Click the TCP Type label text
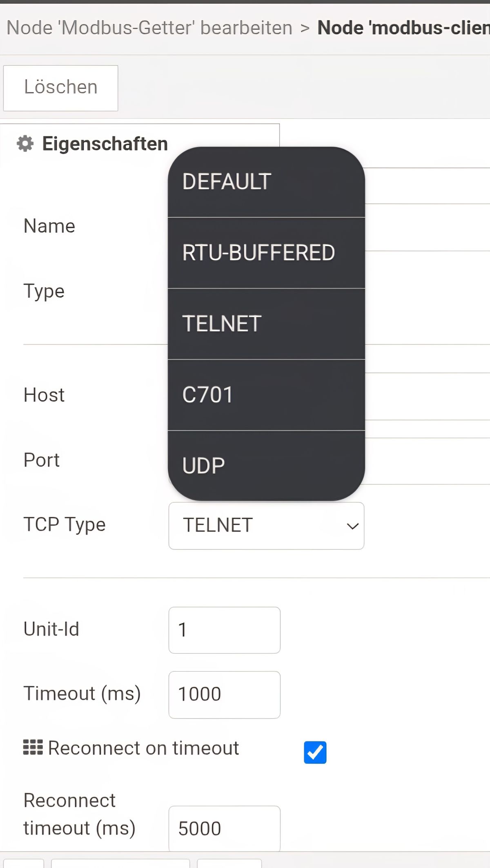Screen dimensions: 490x868 pos(65,525)
